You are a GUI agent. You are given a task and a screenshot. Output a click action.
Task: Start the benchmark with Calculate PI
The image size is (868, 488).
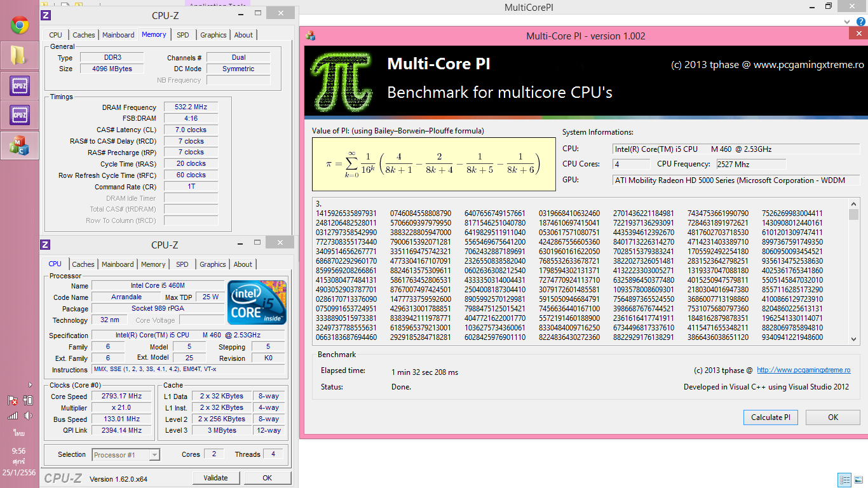(x=770, y=417)
